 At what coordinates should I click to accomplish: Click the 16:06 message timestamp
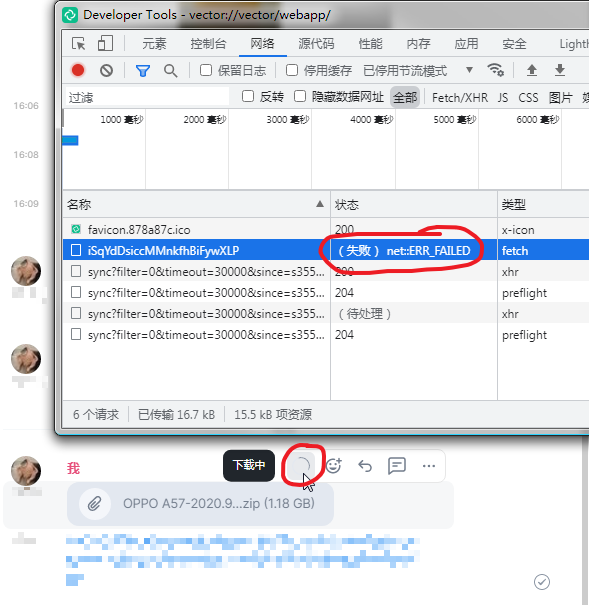tap(26, 105)
